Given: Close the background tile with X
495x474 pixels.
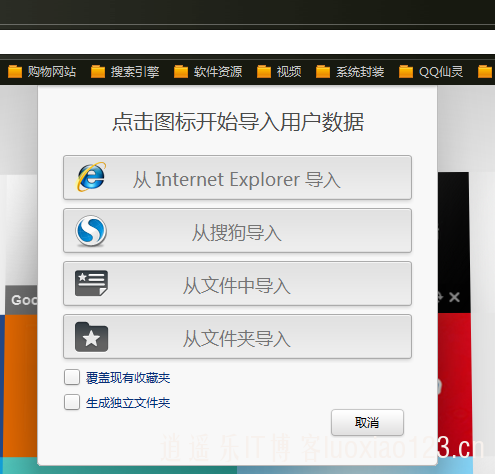Looking at the screenshot, I should click(454, 297).
